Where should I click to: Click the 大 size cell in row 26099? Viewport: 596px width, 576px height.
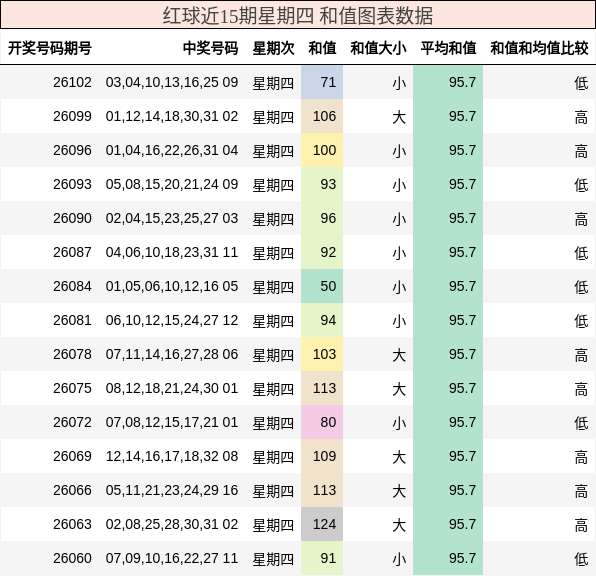(399, 117)
